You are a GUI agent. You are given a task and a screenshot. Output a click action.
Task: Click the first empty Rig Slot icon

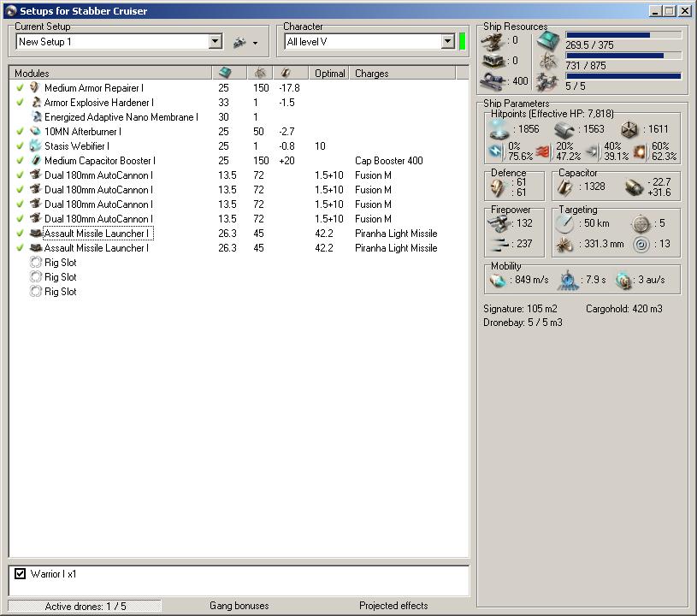35,263
